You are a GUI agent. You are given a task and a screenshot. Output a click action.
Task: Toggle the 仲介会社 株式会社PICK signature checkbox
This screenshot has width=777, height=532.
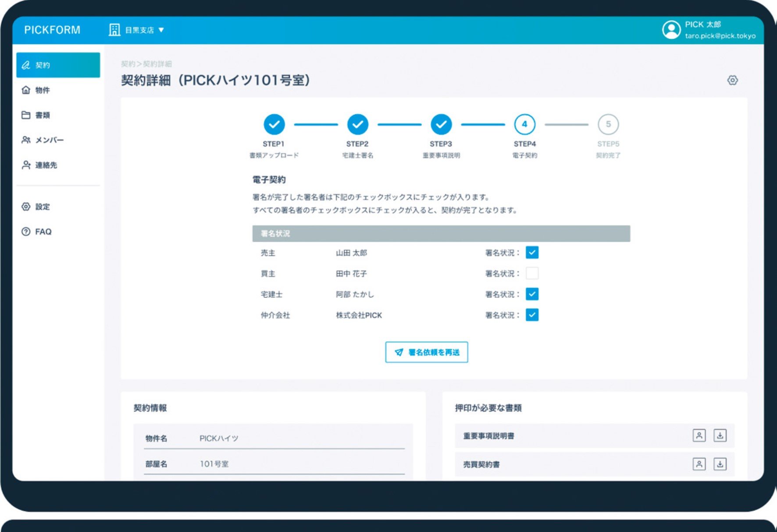tap(532, 315)
